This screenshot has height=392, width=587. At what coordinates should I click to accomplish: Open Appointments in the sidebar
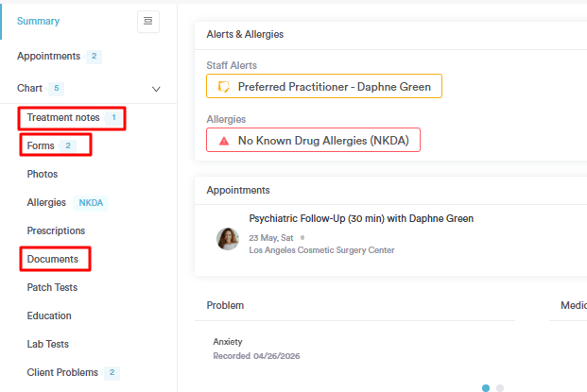(x=48, y=56)
